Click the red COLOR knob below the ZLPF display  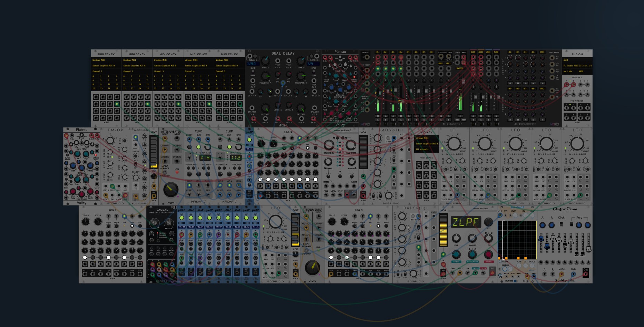(488, 254)
